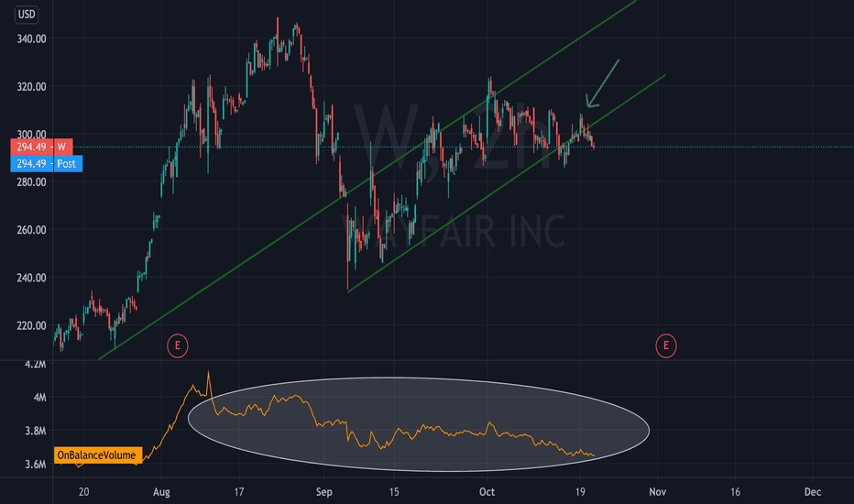The width and height of the screenshot is (854, 504).
Task: Click the 300.00 price axis label
Action: [31, 134]
